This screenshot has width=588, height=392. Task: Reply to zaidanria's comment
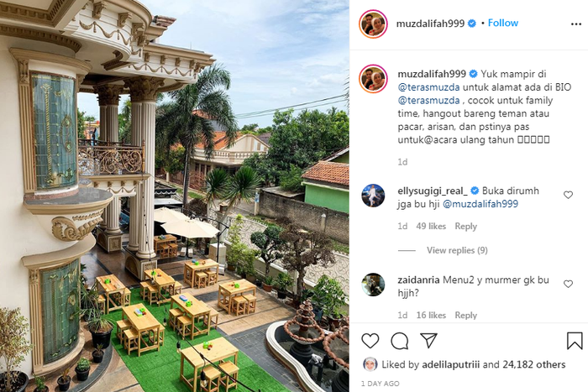465,315
